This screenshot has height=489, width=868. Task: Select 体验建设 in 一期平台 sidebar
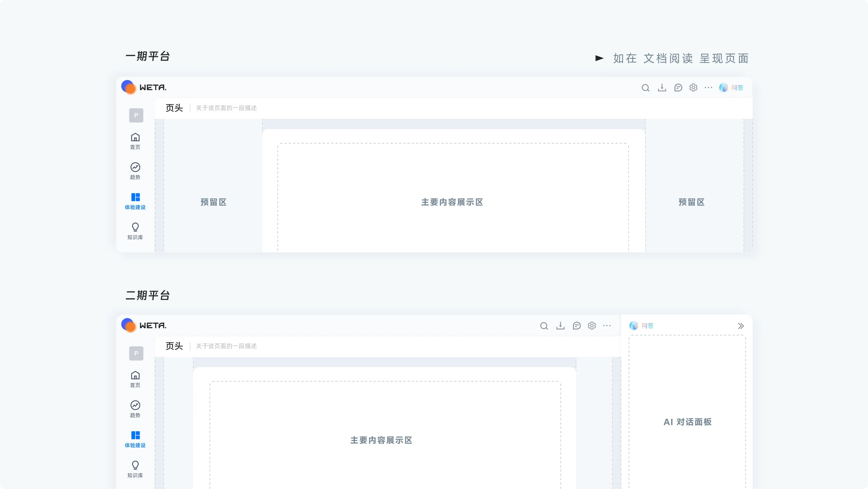[x=135, y=201]
